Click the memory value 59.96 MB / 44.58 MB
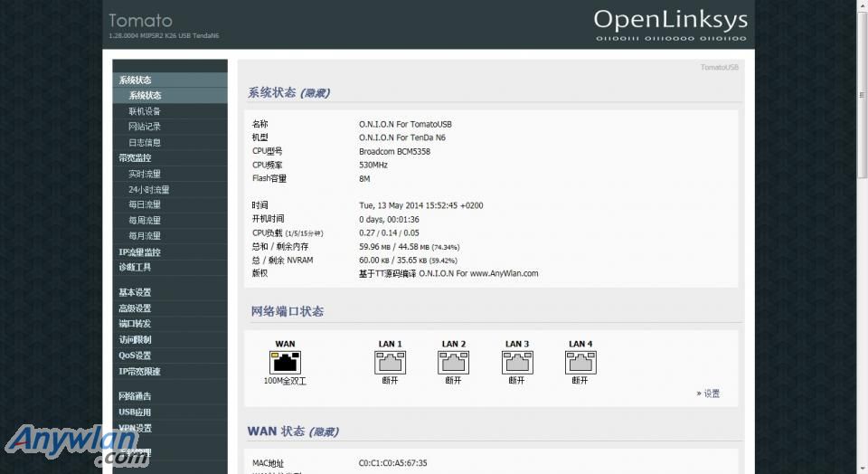 point(409,247)
